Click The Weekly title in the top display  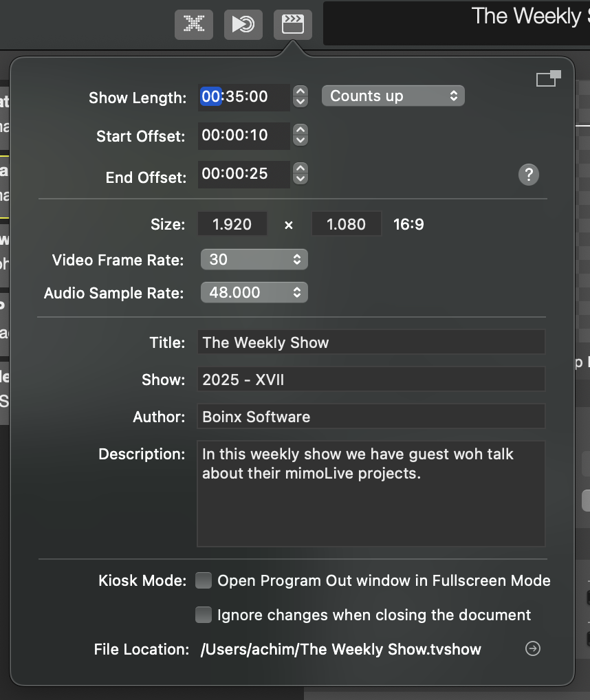pyautogui.click(x=526, y=17)
